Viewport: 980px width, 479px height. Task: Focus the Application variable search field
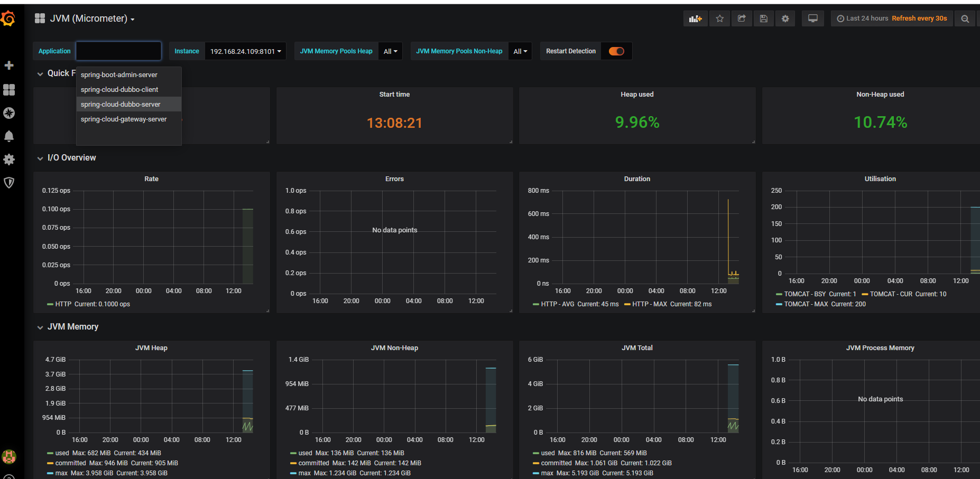coord(118,51)
